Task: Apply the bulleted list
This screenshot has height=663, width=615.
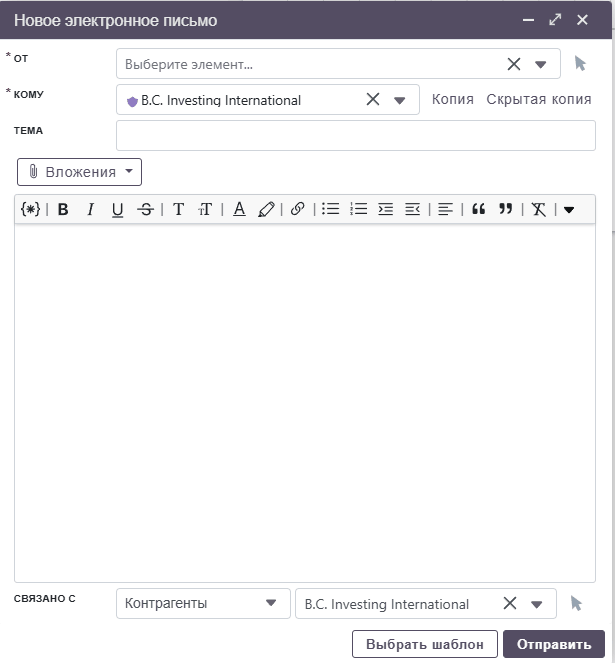Action: point(330,209)
